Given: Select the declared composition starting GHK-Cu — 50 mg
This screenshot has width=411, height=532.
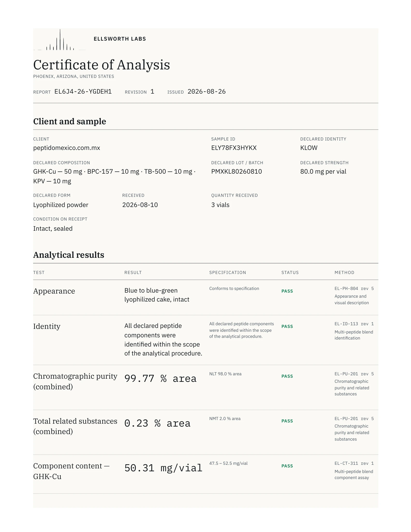Looking at the screenshot, I should (114, 176).
